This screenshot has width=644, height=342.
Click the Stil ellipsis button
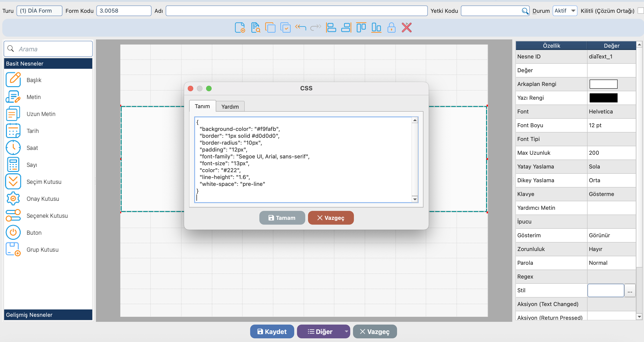coord(630,291)
